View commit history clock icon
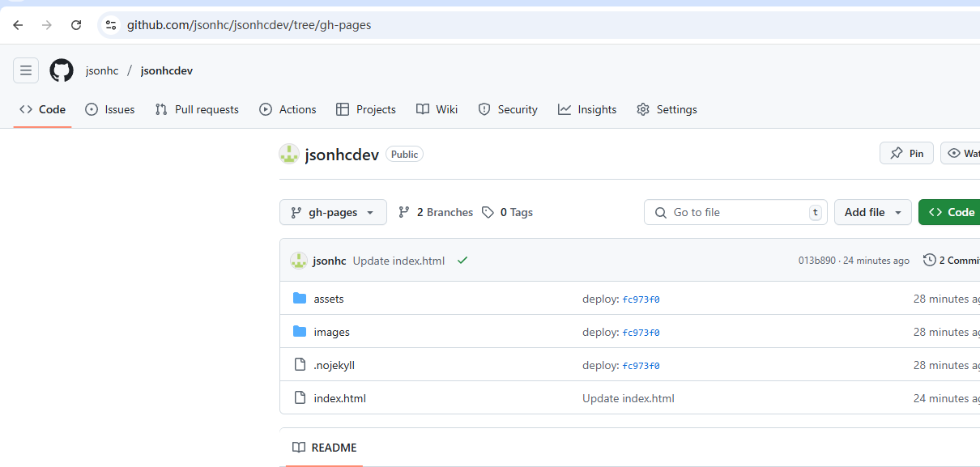The height and width of the screenshot is (467, 980). (929, 261)
